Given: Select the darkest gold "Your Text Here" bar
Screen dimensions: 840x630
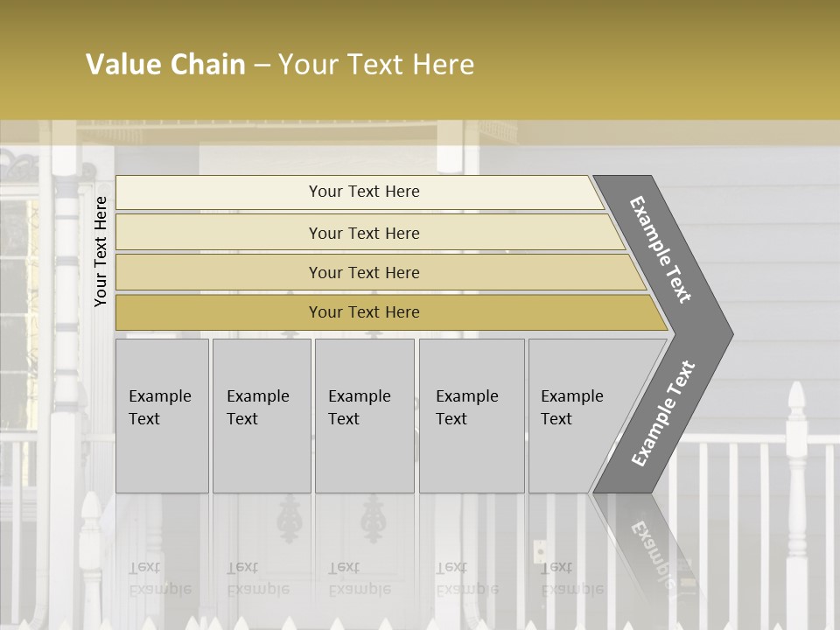Looking at the screenshot, I should click(363, 312).
